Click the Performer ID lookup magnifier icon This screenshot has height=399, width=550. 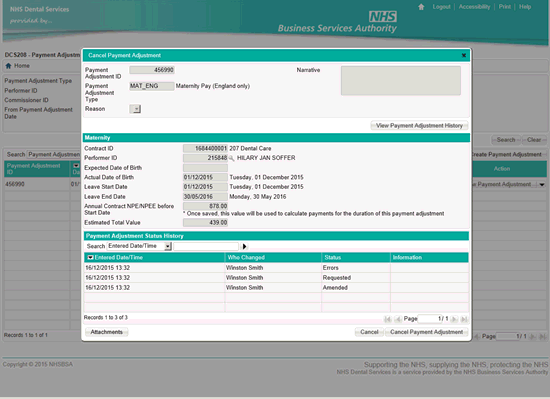(x=231, y=158)
